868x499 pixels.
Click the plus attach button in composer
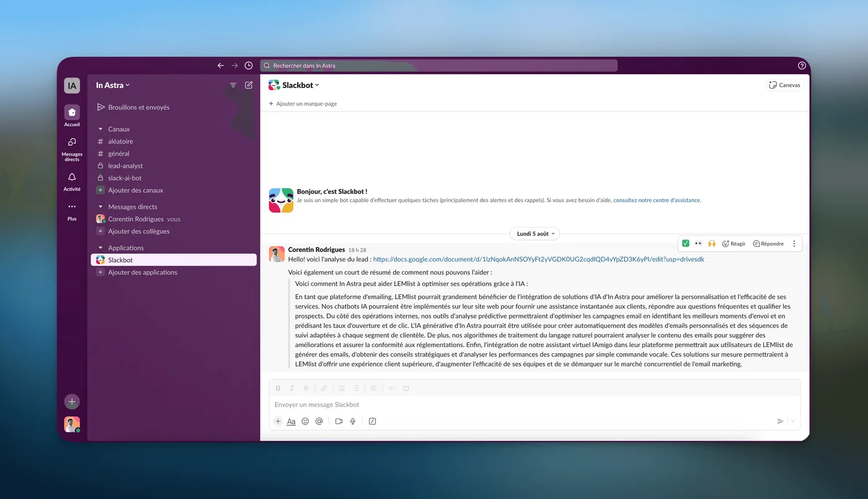tap(278, 421)
